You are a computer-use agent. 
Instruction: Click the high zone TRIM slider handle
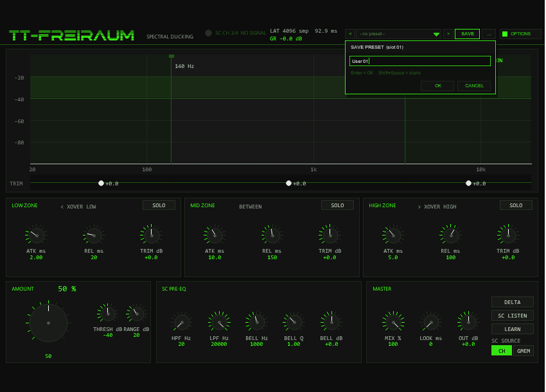(x=468, y=183)
